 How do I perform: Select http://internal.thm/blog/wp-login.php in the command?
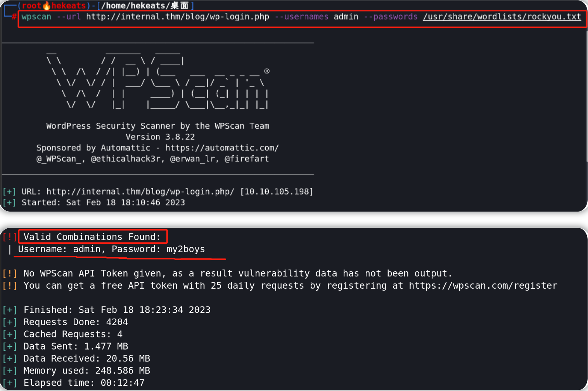178,17
